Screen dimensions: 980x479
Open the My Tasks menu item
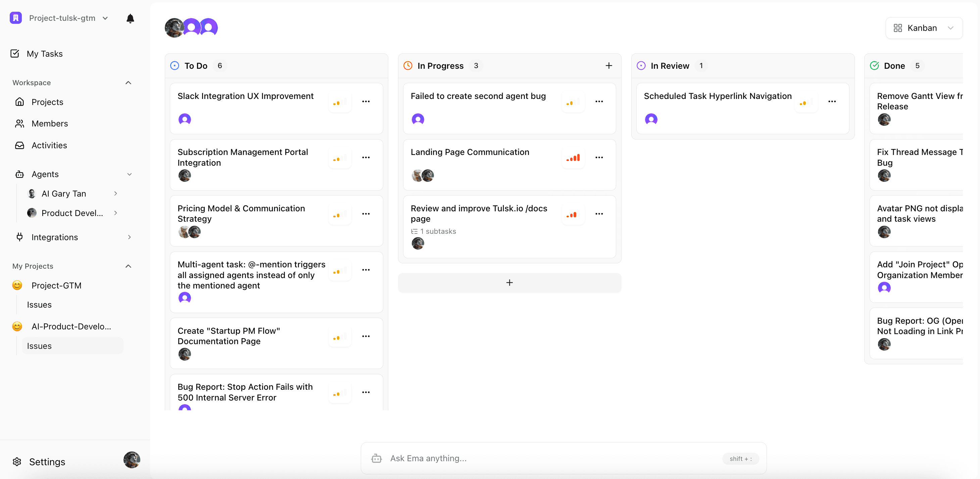(x=44, y=54)
